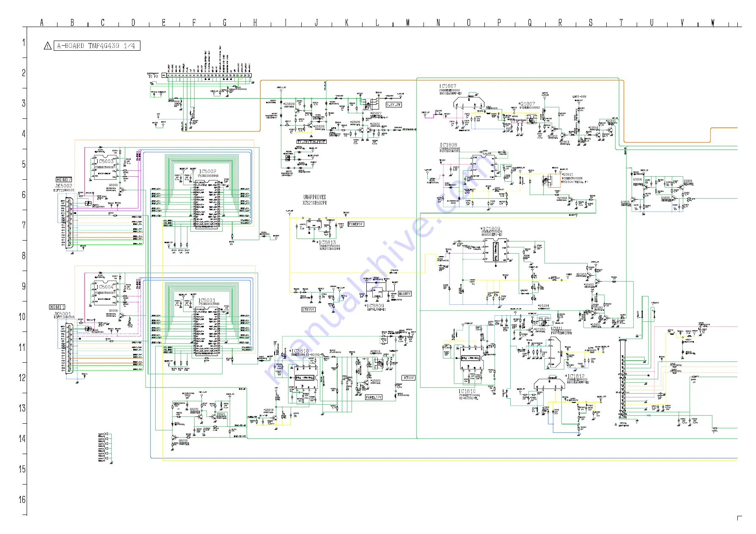
Task: Select the HDMI2 boxed label
Action: pos(64,180)
